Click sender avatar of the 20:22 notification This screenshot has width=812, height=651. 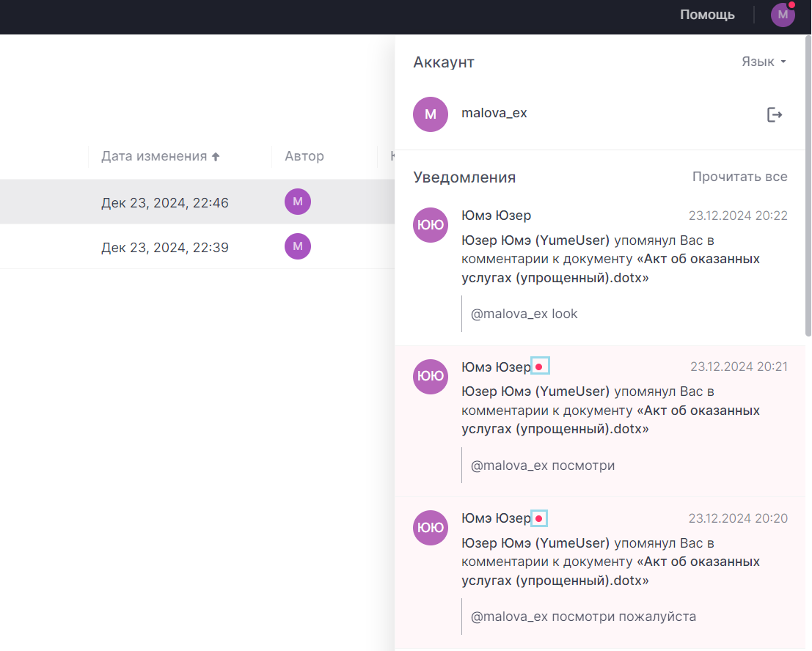coord(431,225)
